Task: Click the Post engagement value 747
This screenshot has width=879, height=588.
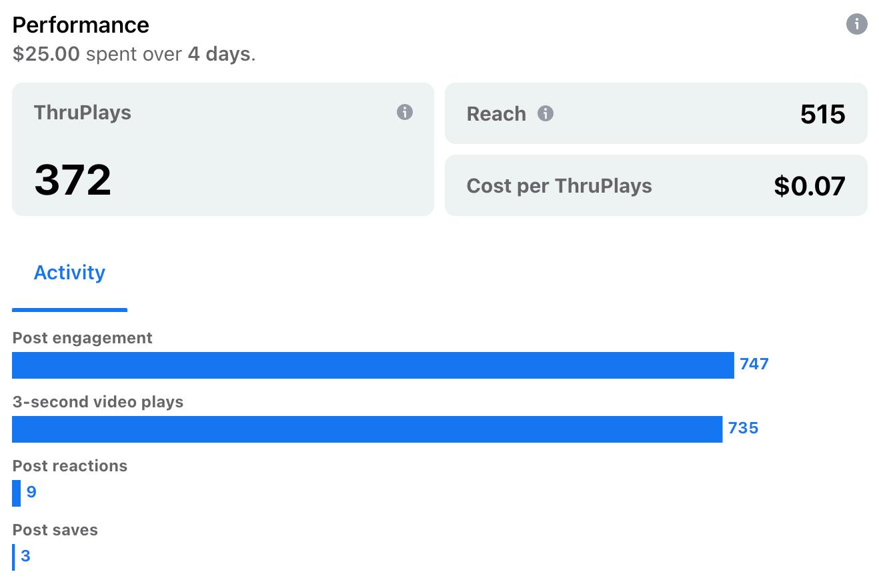Action: pyautogui.click(x=754, y=364)
